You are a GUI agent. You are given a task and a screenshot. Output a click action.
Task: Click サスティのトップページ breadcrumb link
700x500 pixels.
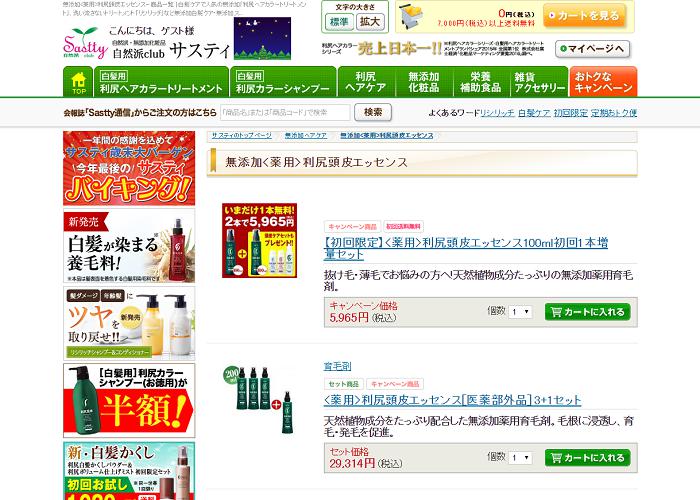tap(242, 135)
